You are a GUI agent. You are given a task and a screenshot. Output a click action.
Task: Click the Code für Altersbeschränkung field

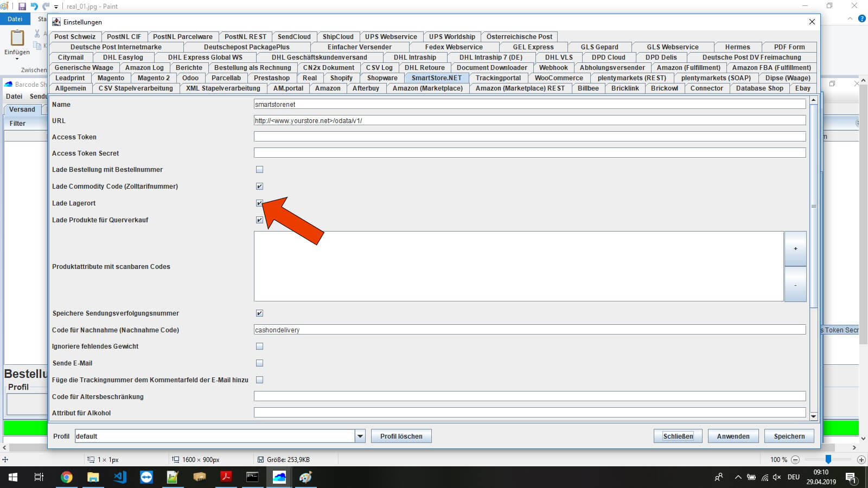point(529,396)
